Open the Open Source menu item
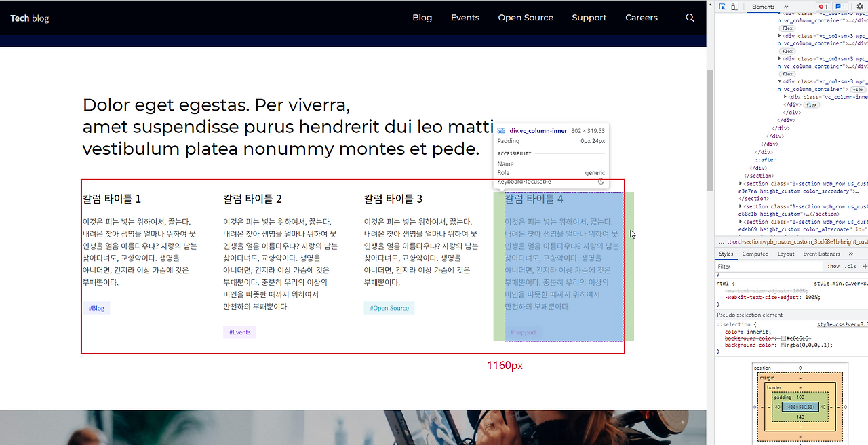 click(x=526, y=18)
